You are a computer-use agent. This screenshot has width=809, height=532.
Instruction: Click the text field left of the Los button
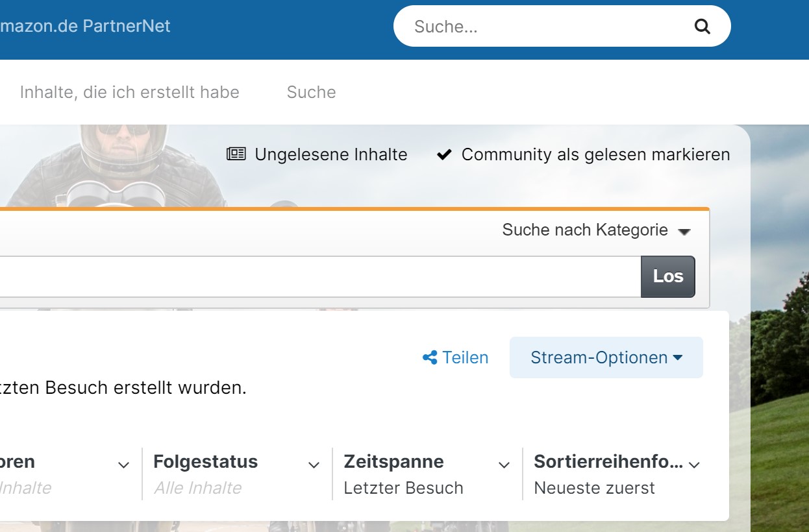pos(320,276)
